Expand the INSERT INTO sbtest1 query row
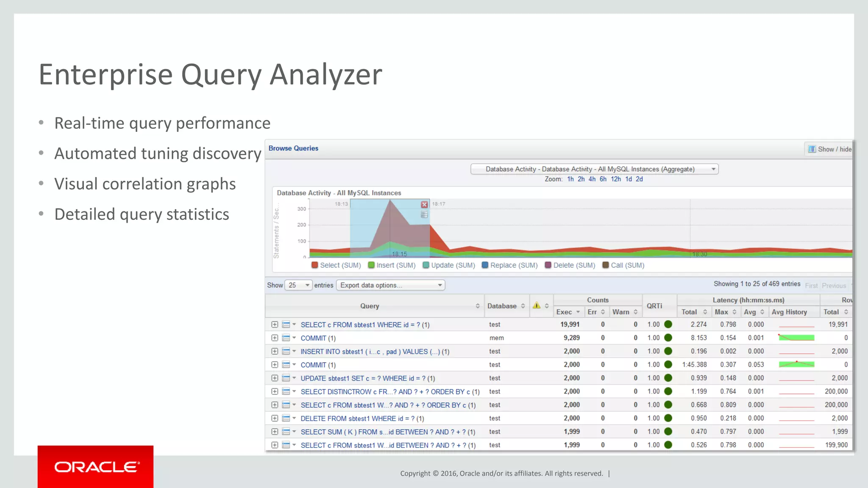This screenshot has height=488, width=868. click(x=275, y=352)
